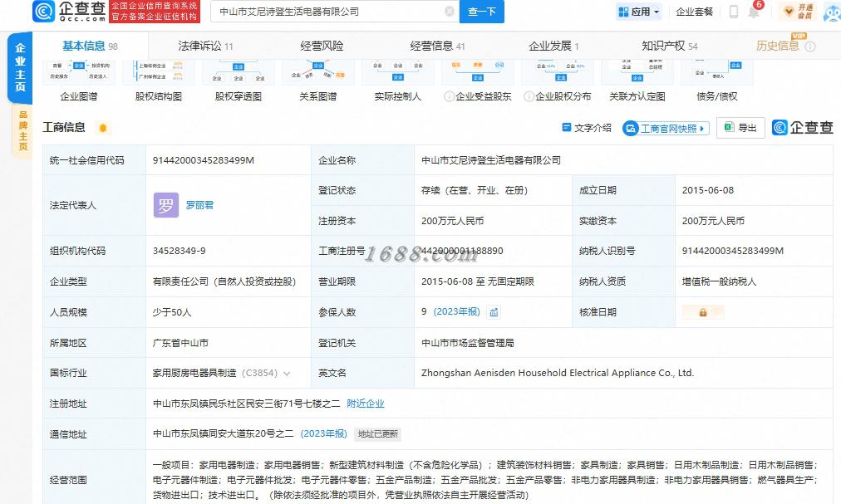Open the 企业图谱 diagram thumbnail
Viewport: 841px width, 504px height.
[x=79, y=72]
